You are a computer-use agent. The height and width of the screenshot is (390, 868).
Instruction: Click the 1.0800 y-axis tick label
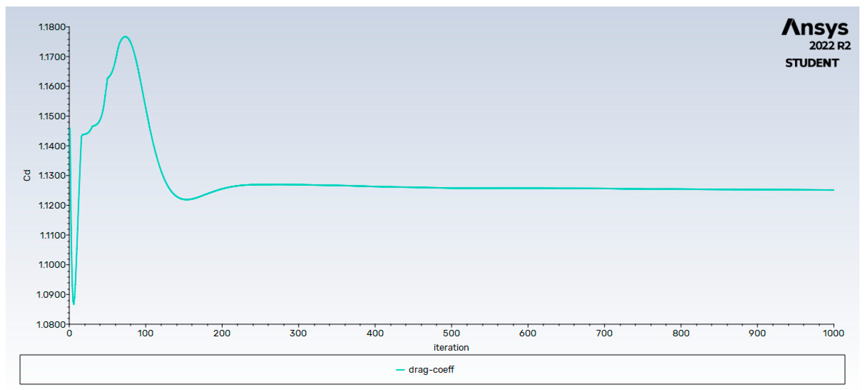51,325
